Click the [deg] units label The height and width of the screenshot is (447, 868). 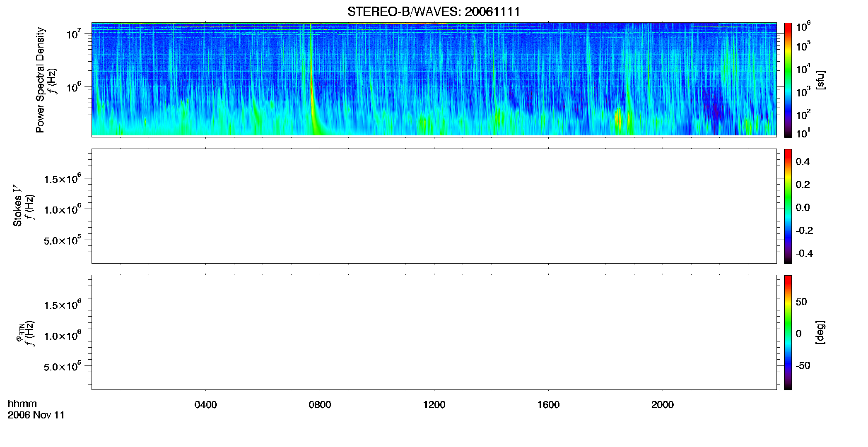coord(820,332)
